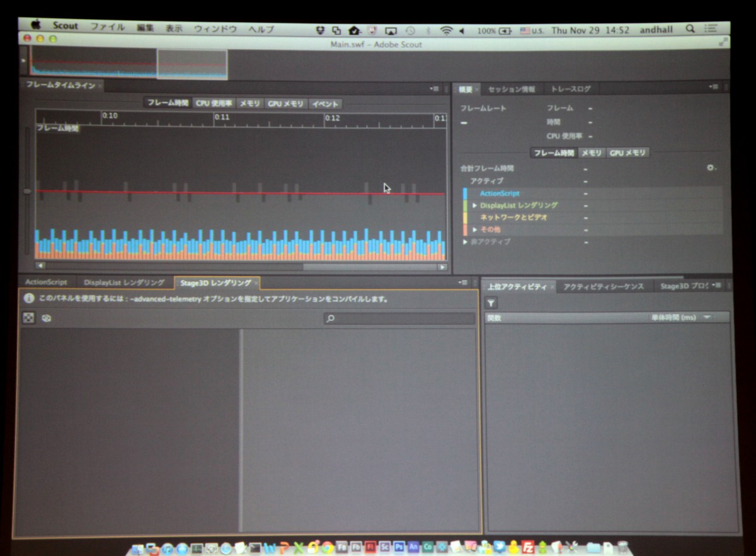Open summary panel options menu
756x556 pixels.
(713, 87)
